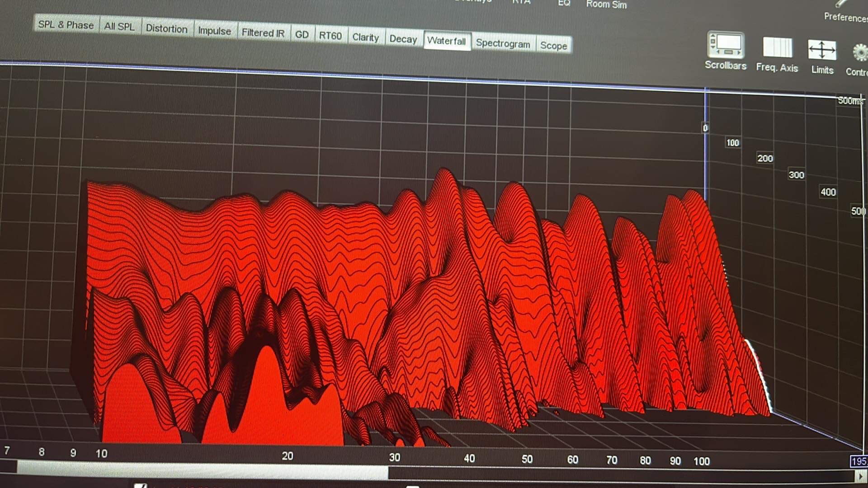This screenshot has width=868, height=488.
Task: Click the 30 Hz frequency axis label
Action: point(394,457)
